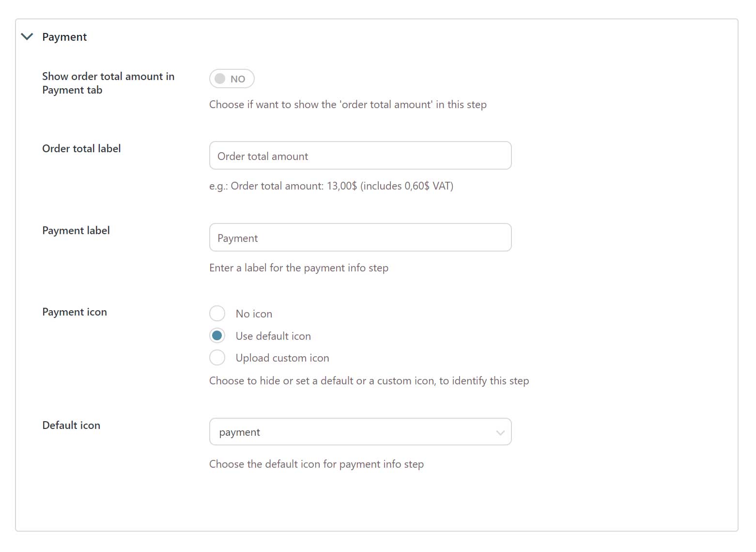
Task: Click the Order total label input field
Action: coord(360,156)
